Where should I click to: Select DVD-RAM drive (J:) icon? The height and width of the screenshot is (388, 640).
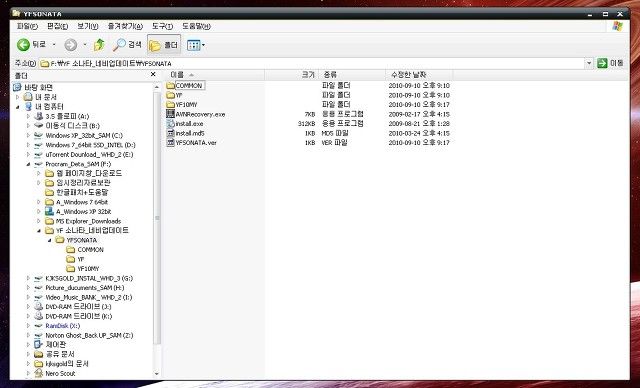click(39, 306)
